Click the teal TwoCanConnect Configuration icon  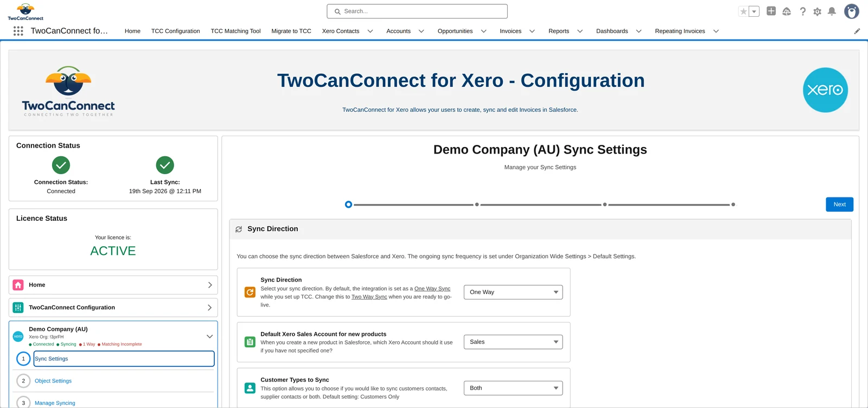(18, 308)
